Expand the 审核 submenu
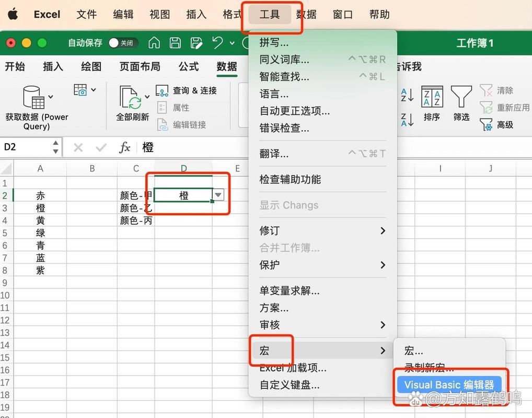Viewport: 532px width, 418px height. (322, 325)
